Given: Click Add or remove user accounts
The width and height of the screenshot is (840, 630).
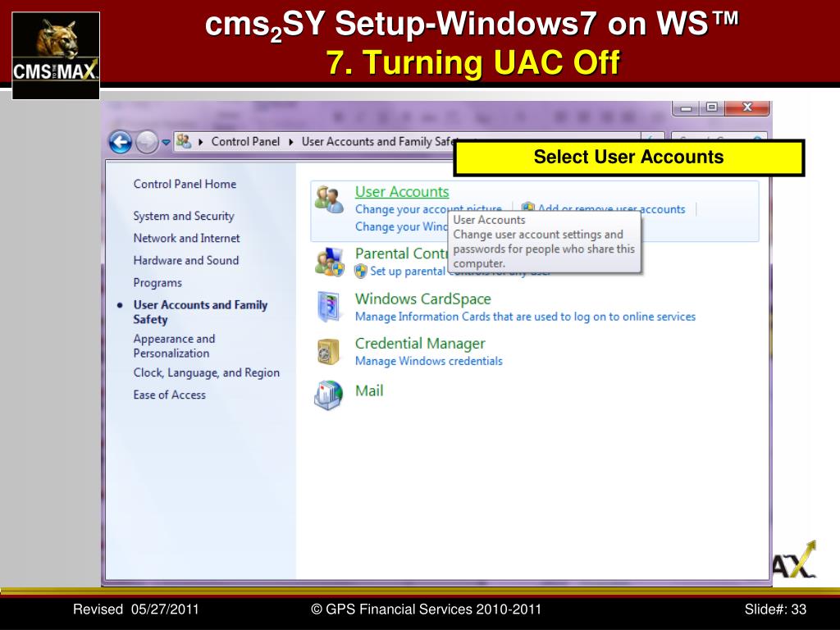Looking at the screenshot, I should (x=611, y=209).
